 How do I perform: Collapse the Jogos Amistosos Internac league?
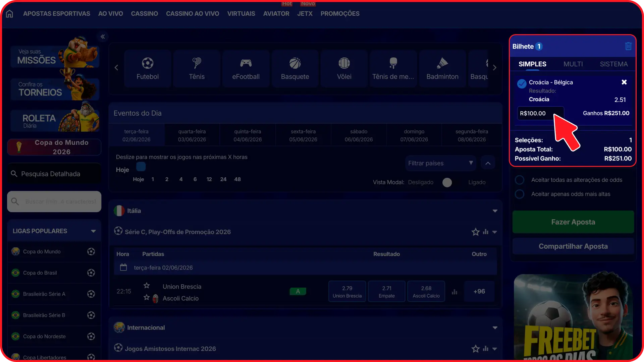(x=495, y=349)
